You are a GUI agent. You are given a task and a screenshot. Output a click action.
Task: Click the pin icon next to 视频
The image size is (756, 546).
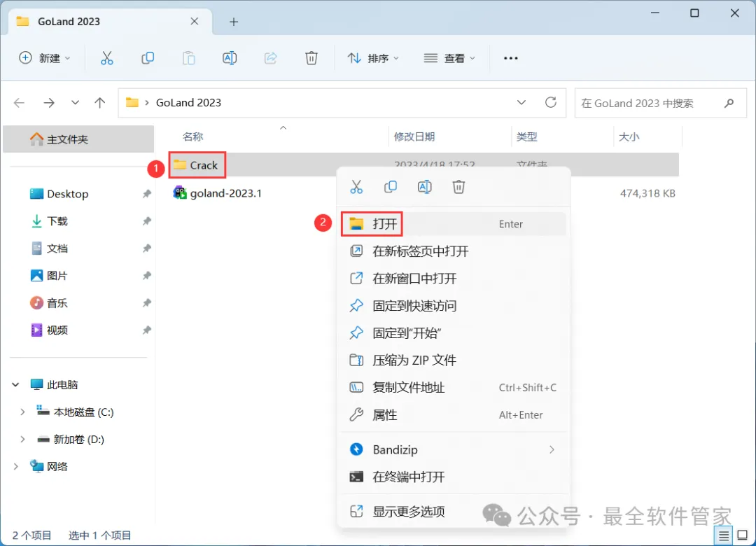coord(146,330)
